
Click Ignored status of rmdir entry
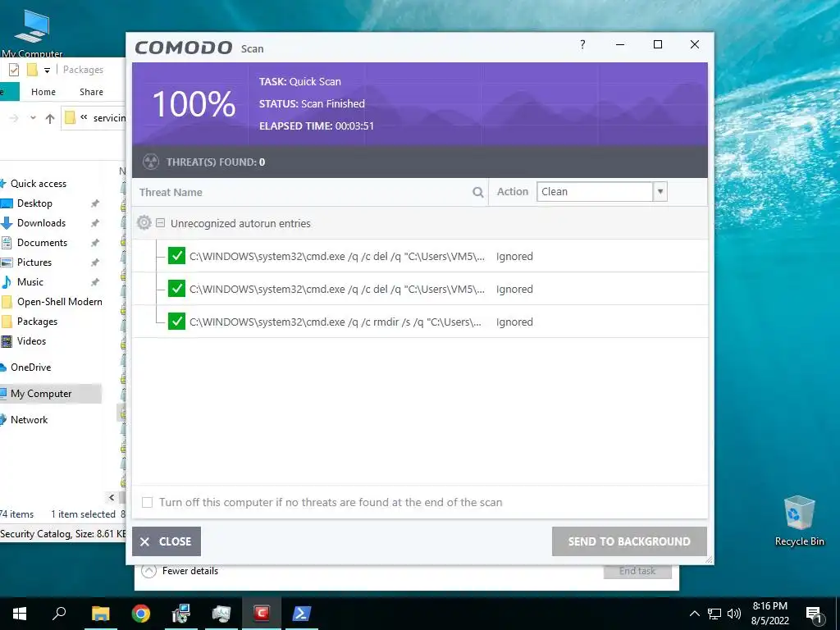[x=514, y=322]
